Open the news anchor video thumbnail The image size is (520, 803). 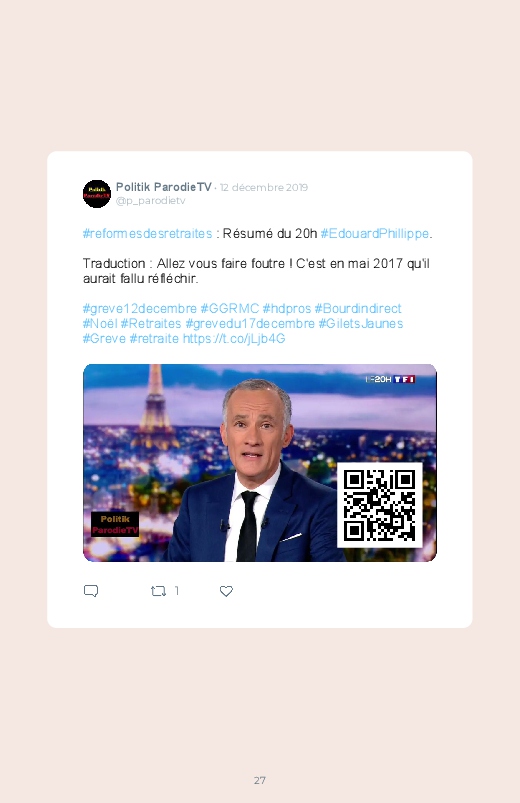click(260, 463)
